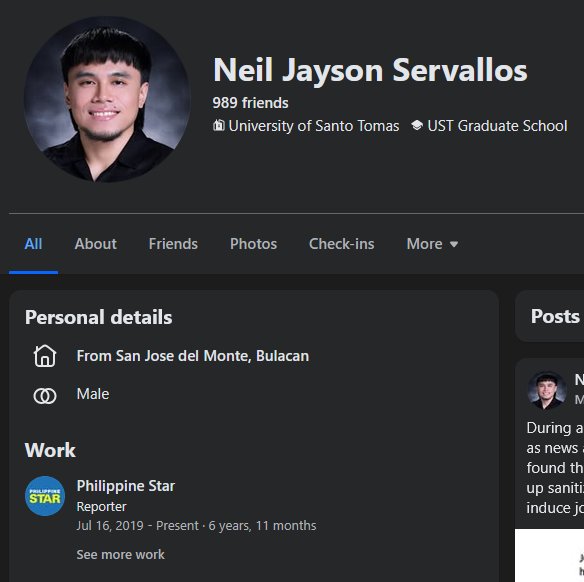
Task: Click the Personal details heading
Action: pos(98,317)
